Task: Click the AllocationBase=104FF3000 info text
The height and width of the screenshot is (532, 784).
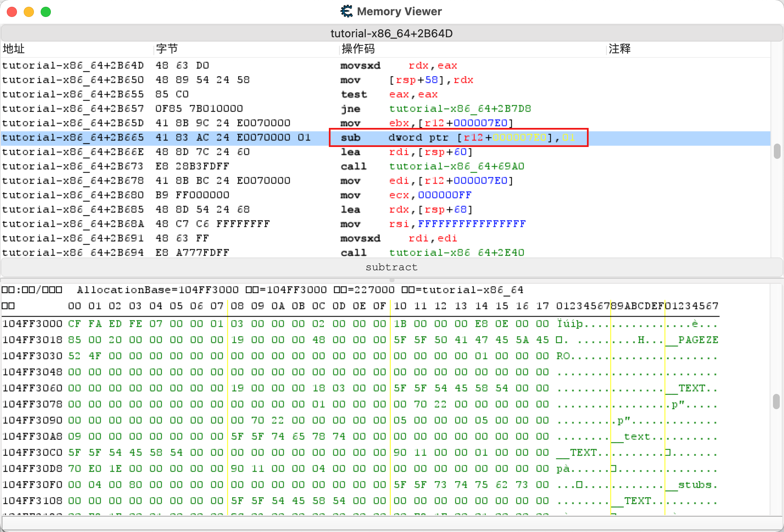Action: tap(158, 290)
